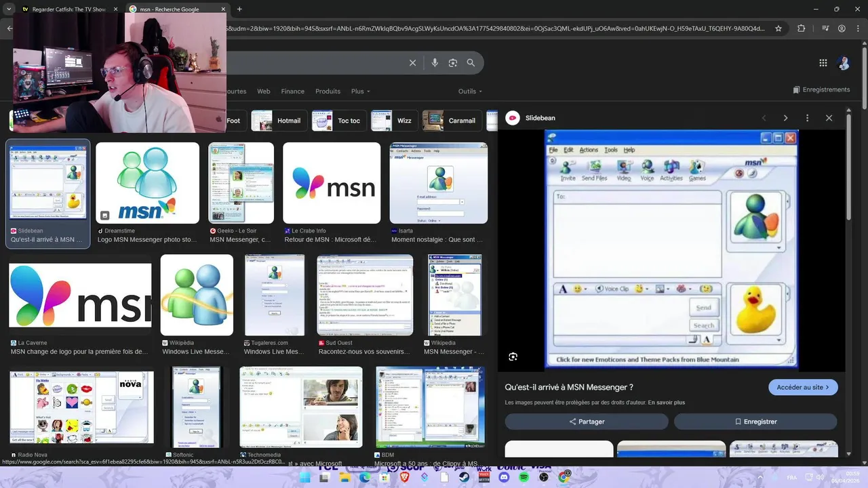Filter images by the Caramail chip
Screen dimensions: 868x488
pyautogui.click(x=452, y=121)
